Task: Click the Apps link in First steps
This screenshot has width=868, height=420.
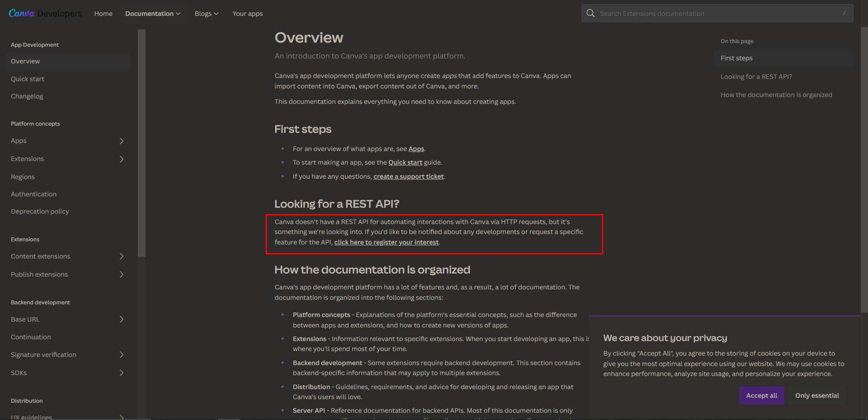Action: 416,149
